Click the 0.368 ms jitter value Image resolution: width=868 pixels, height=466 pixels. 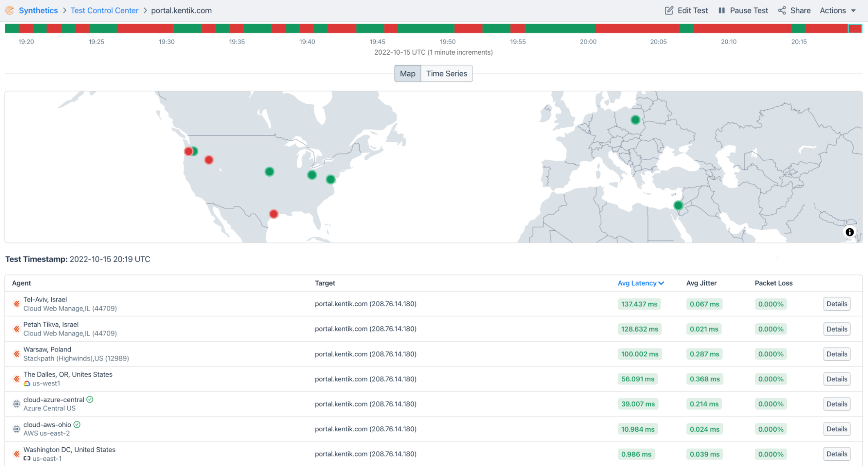point(705,379)
